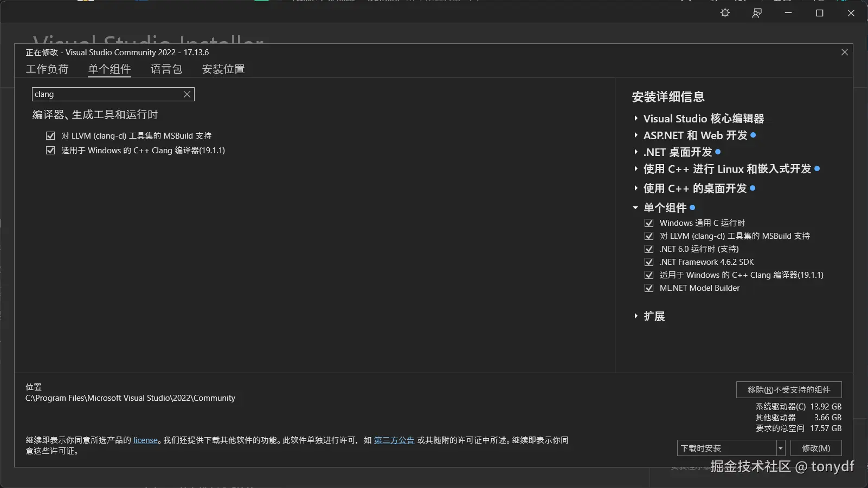Maximize the Visual Studio Installer window

[820, 13]
